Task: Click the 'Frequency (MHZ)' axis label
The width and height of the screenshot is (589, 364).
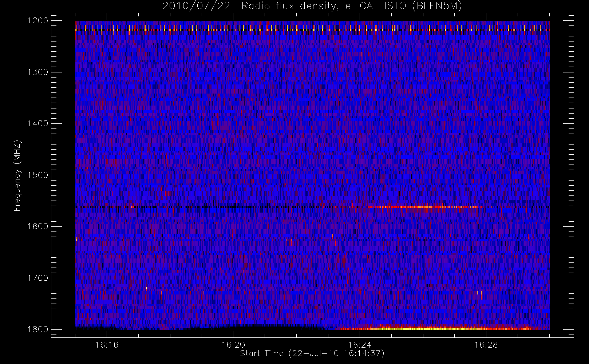Action: tap(17, 175)
